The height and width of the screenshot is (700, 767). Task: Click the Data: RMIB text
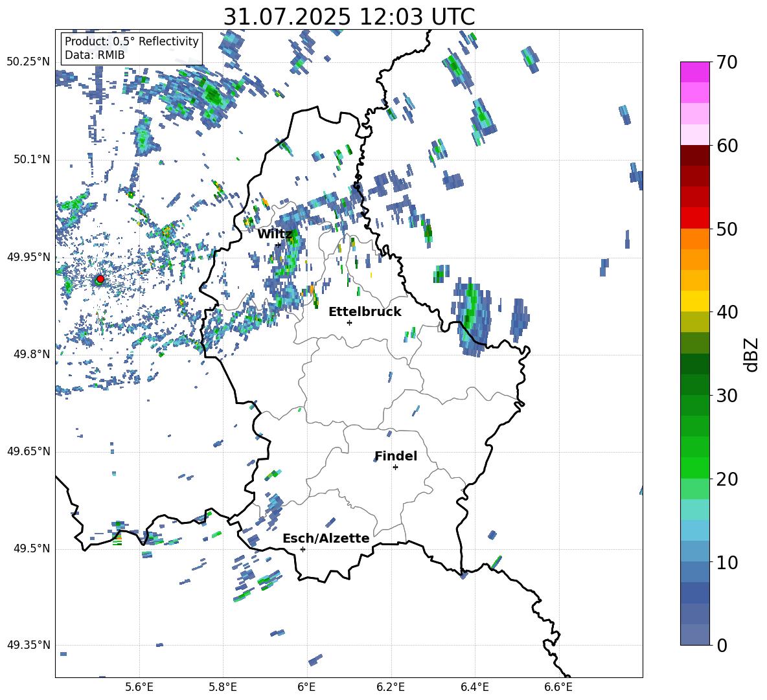95,55
